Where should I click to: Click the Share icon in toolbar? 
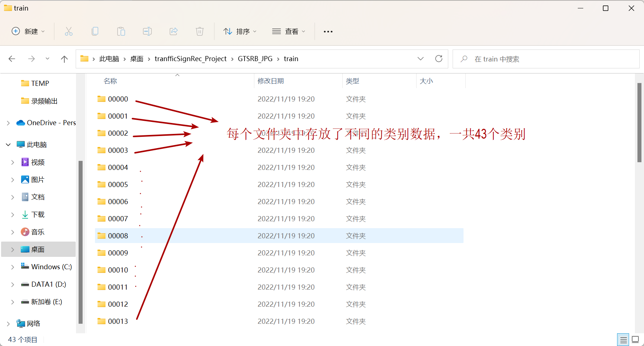(174, 31)
